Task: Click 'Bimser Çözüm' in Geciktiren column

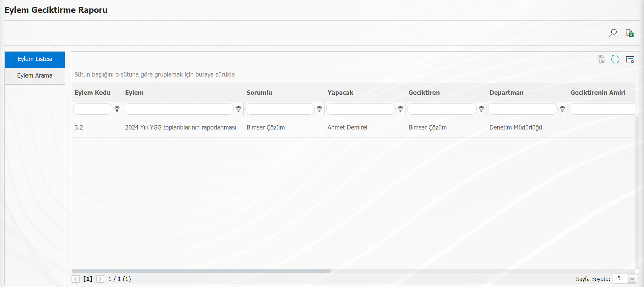Action: 428,127
